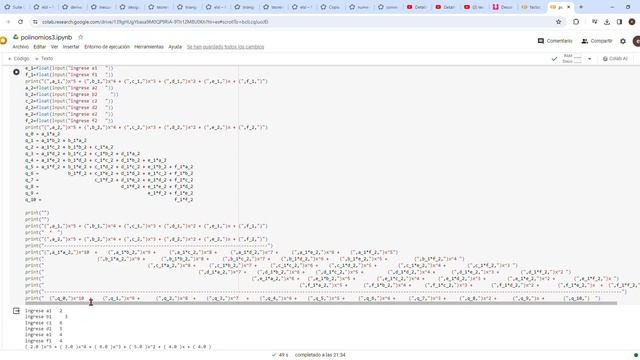Click the 'Ingrese a1' output line

pyautogui.click(x=44, y=311)
